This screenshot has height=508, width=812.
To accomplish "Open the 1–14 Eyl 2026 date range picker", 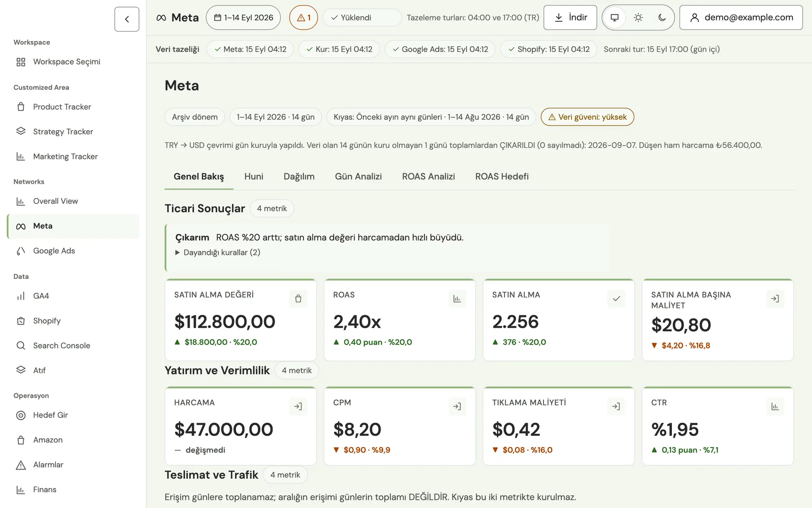I will [x=244, y=18].
